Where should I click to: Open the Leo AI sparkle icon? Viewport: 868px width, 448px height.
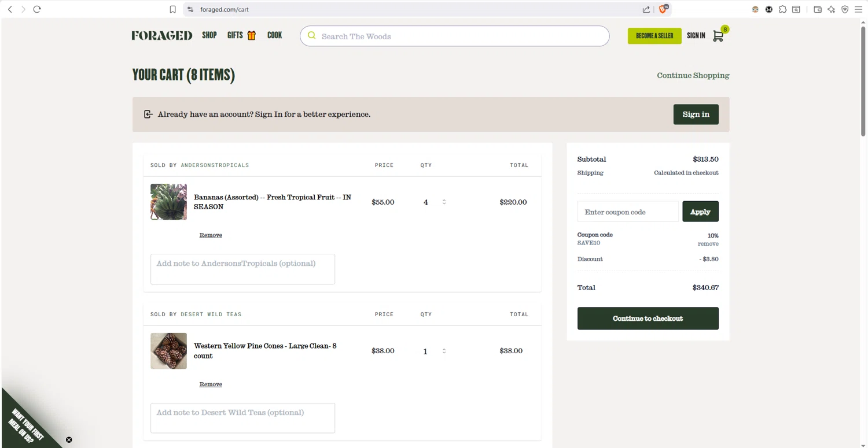pyautogui.click(x=832, y=9)
